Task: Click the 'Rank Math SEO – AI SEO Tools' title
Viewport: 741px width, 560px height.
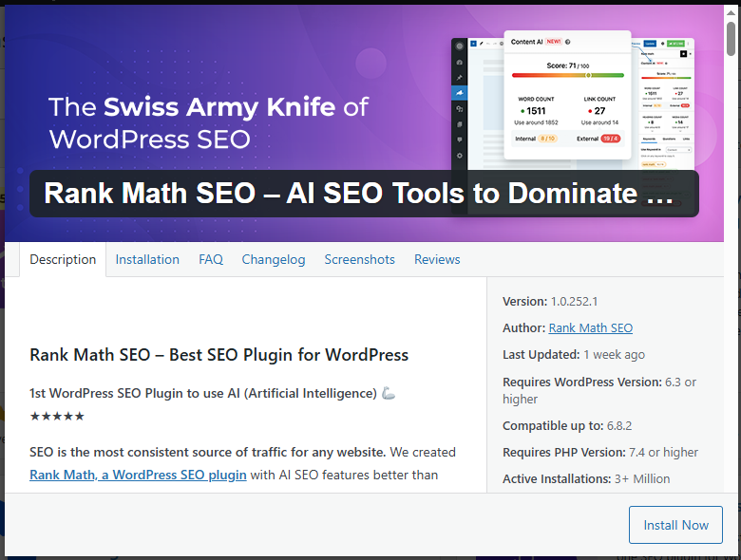Action: point(364,194)
